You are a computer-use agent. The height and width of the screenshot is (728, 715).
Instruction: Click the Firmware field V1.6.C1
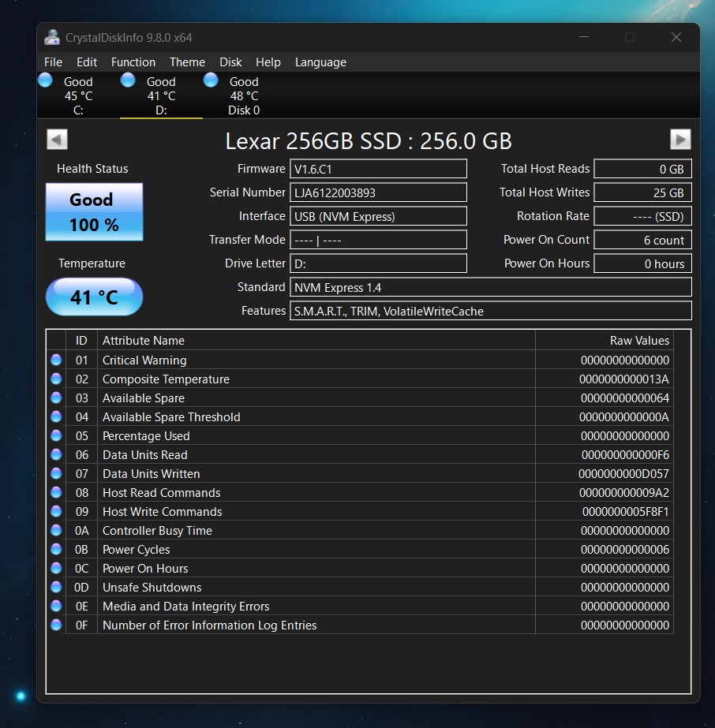pos(378,169)
